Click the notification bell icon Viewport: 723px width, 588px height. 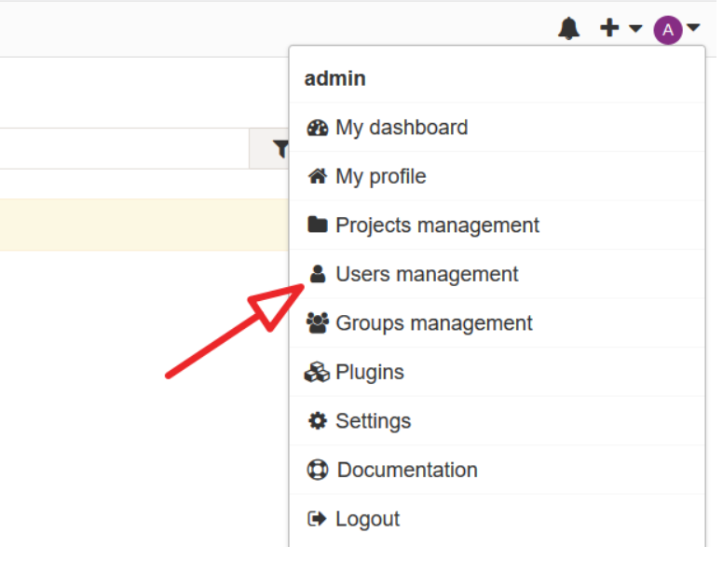pos(568,29)
